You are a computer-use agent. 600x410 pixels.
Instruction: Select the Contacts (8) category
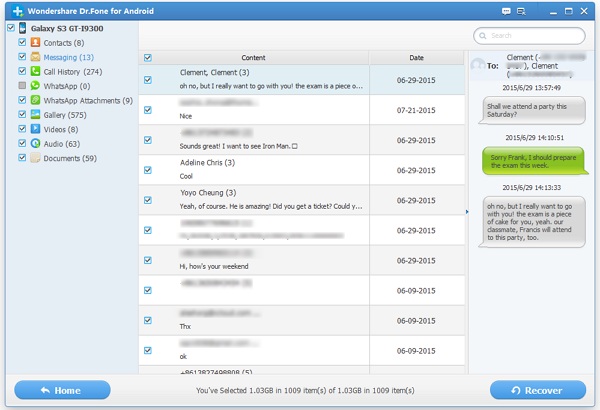tap(64, 43)
